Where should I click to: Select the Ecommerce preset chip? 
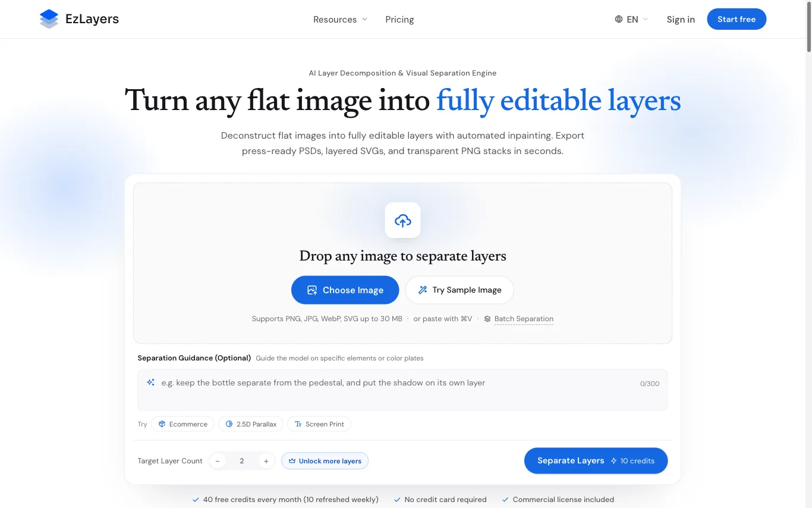[x=182, y=424]
